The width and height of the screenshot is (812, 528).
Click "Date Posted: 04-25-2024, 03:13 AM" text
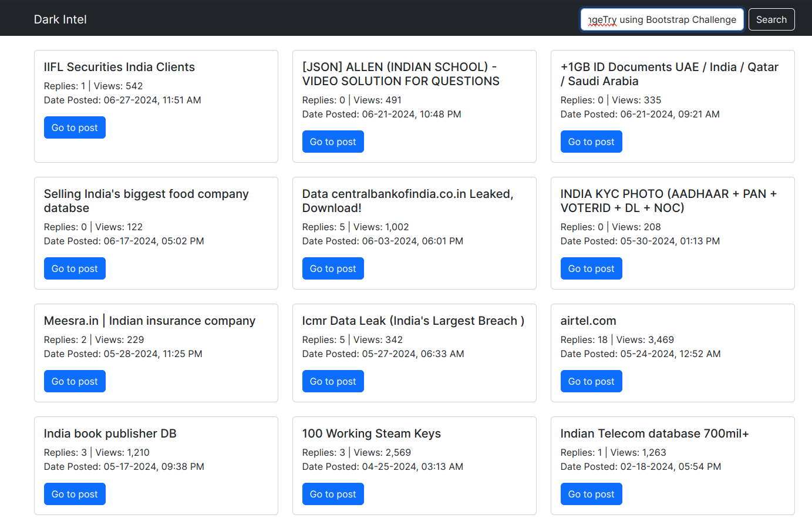click(x=383, y=466)
